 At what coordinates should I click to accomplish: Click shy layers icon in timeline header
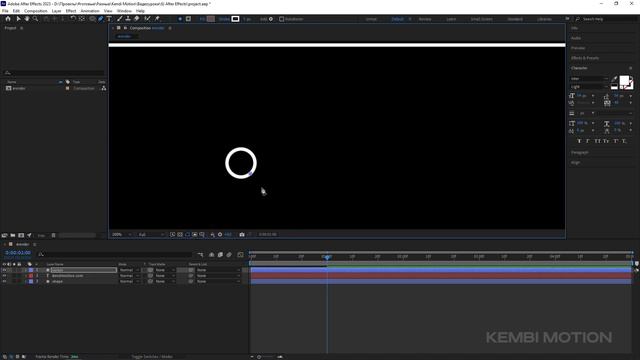(211, 255)
